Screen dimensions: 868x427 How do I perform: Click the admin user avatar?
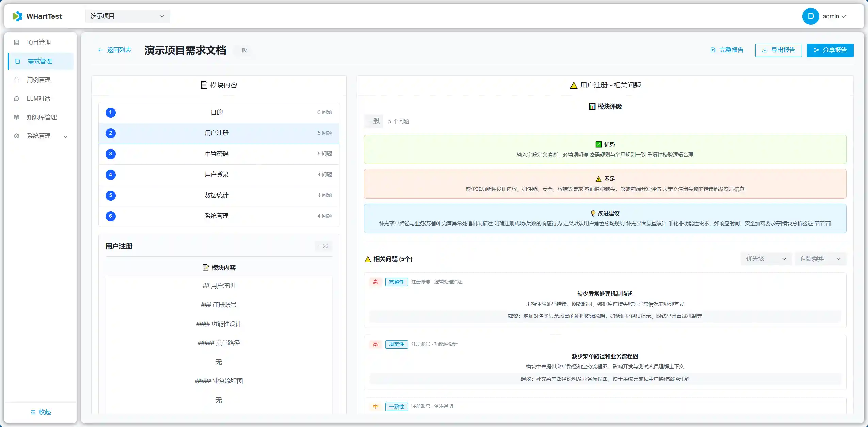(810, 16)
